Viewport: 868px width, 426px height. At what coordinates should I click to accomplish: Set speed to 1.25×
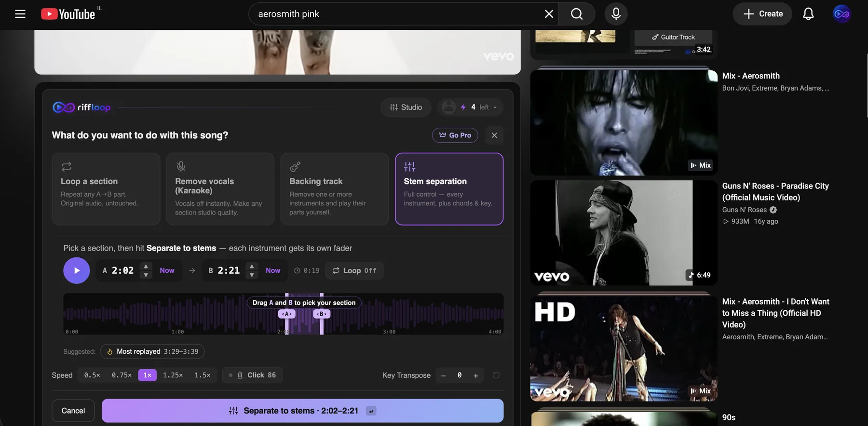click(173, 375)
